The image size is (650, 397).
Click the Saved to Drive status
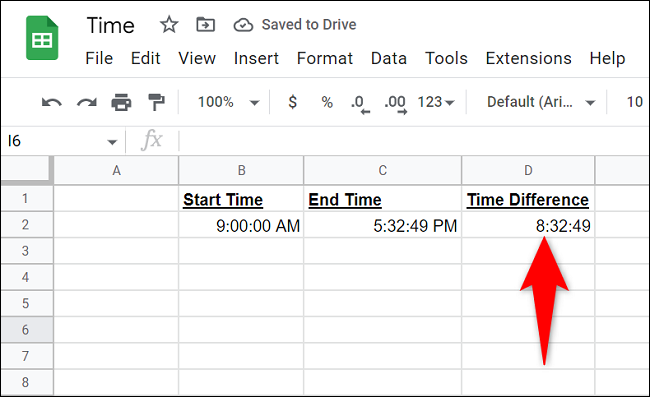pyautogui.click(x=295, y=25)
